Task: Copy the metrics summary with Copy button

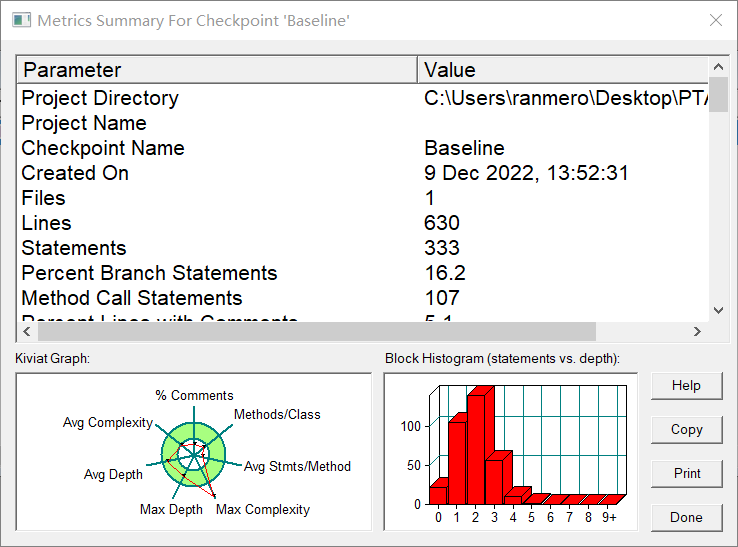Action: pyautogui.click(x=686, y=430)
